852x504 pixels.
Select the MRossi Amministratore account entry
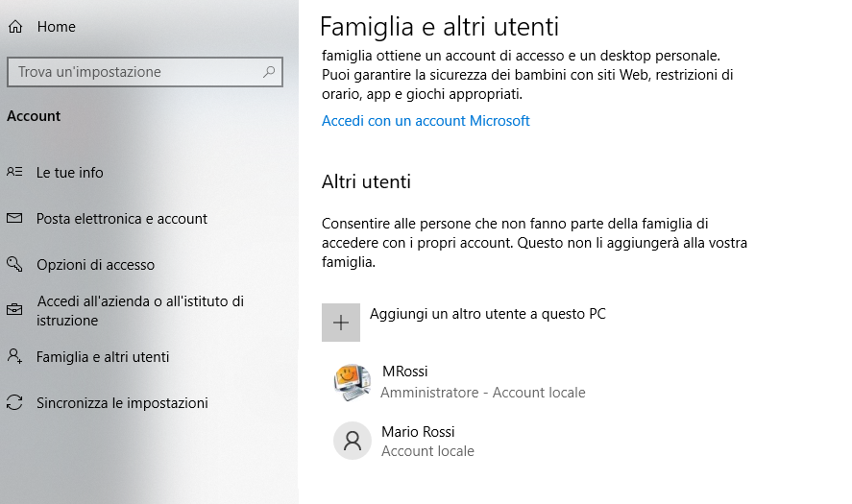click(x=460, y=382)
